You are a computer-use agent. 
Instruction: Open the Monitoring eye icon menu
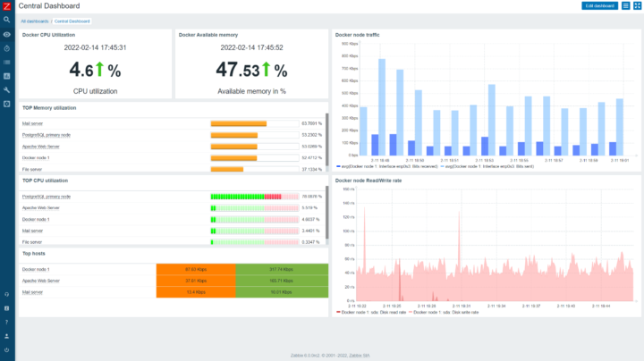[6, 35]
